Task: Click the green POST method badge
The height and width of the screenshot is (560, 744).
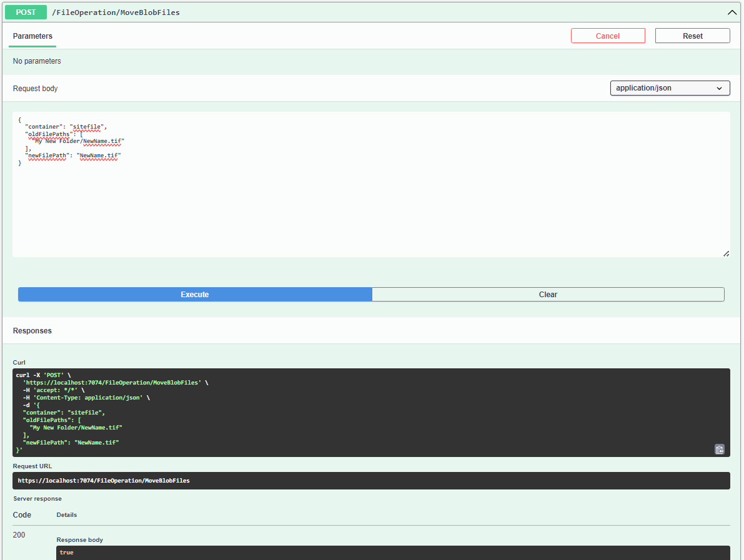Action: coord(25,12)
